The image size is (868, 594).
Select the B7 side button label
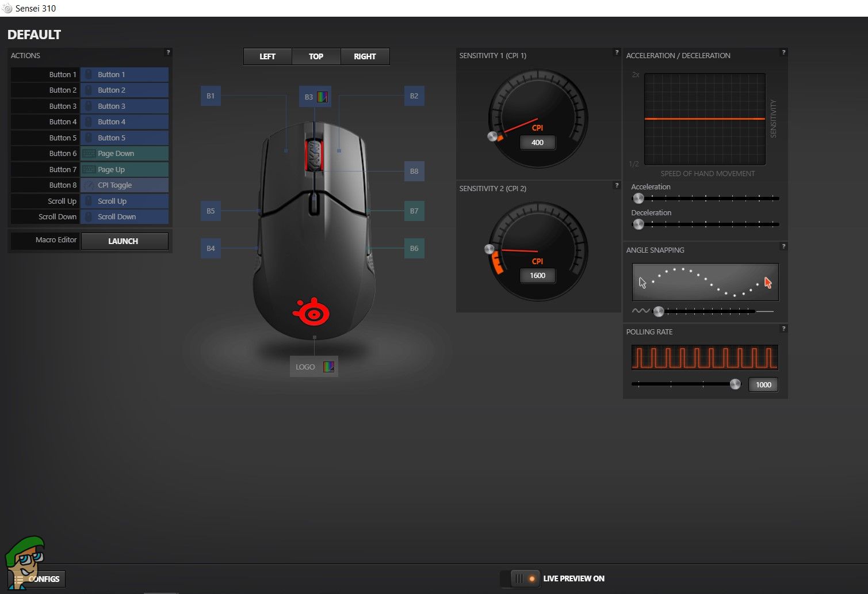(414, 211)
